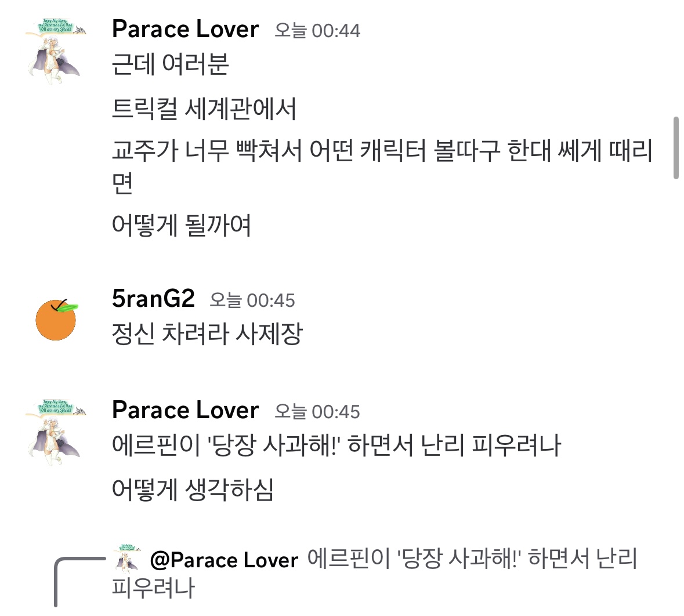Image resolution: width=684 pixels, height=616 pixels.
Task: Click the small avatar in the reply preview
Action: pyautogui.click(x=128, y=559)
